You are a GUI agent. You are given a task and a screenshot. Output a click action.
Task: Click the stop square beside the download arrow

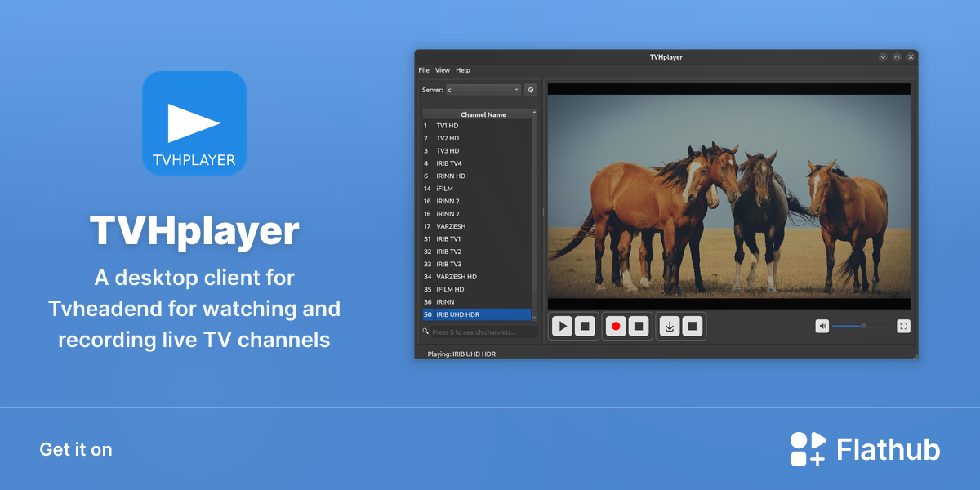(693, 327)
